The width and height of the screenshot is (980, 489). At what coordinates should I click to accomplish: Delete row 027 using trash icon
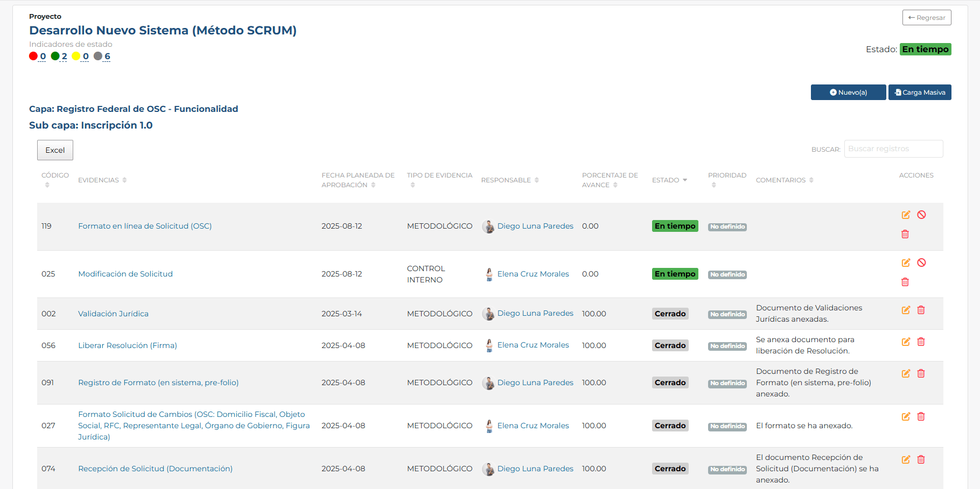[x=921, y=416]
